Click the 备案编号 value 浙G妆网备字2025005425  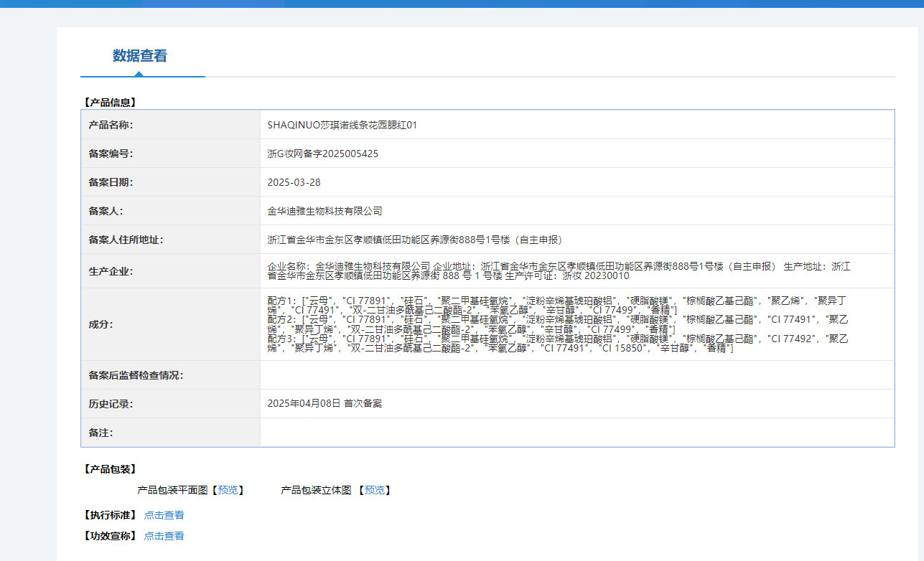[x=322, y=154]
